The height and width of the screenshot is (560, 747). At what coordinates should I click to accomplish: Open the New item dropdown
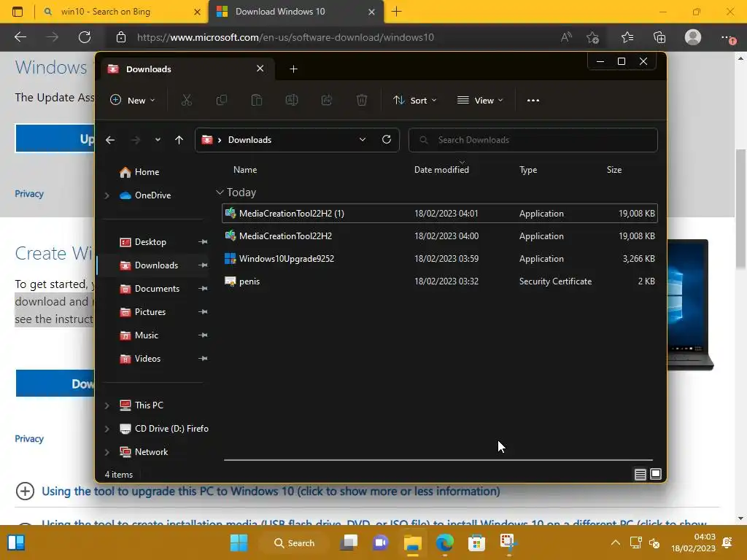(133, 101)
